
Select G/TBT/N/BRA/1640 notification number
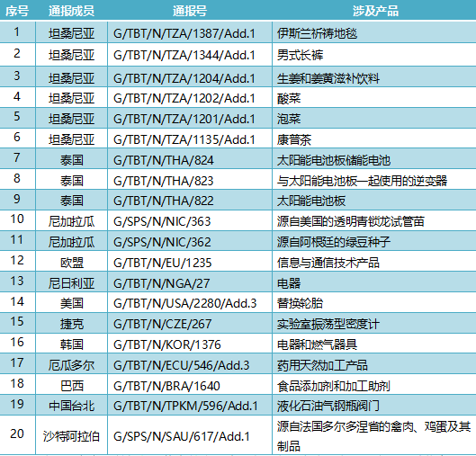point(166,386)
